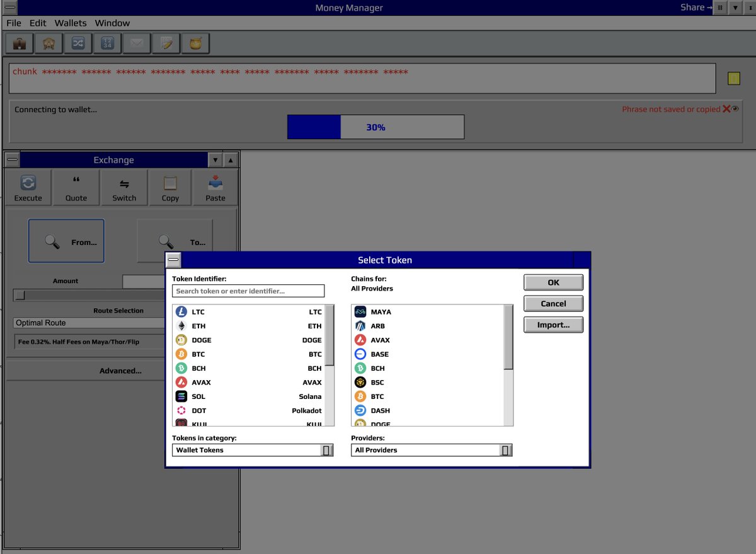The width and height of the screenshot is (756, 554).
Task: Click the 30% wallet connection progress bar
Action: point(375,127)
